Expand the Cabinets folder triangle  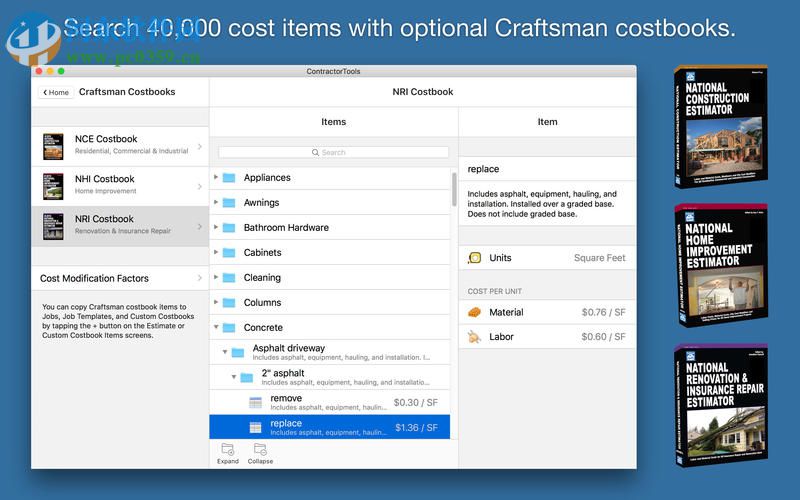click(x=216, y=252)
